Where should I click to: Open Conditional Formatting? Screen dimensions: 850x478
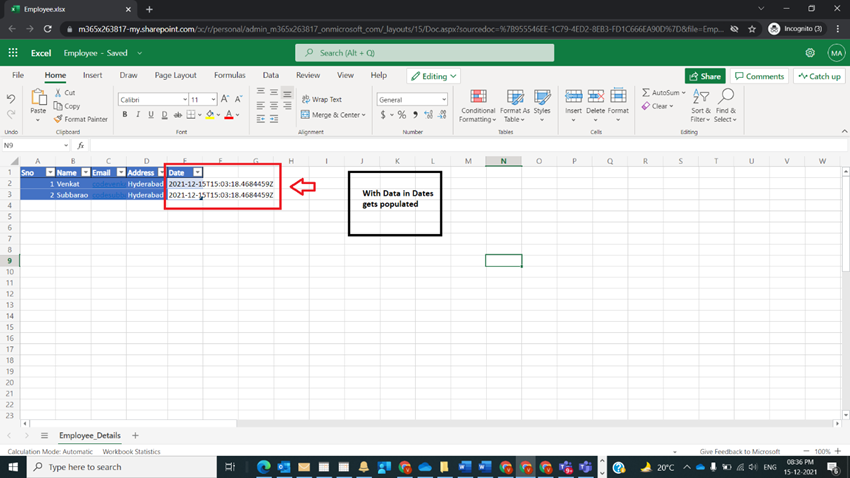[x=478, y=106]
